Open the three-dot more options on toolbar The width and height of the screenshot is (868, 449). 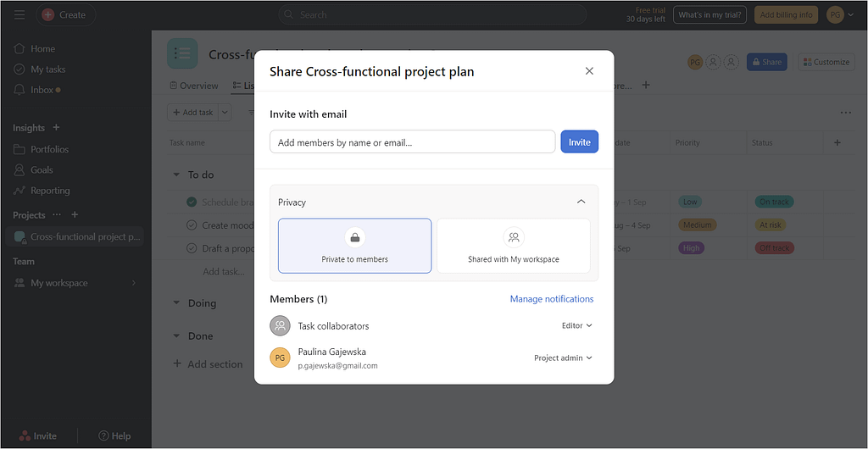point(845,112)
